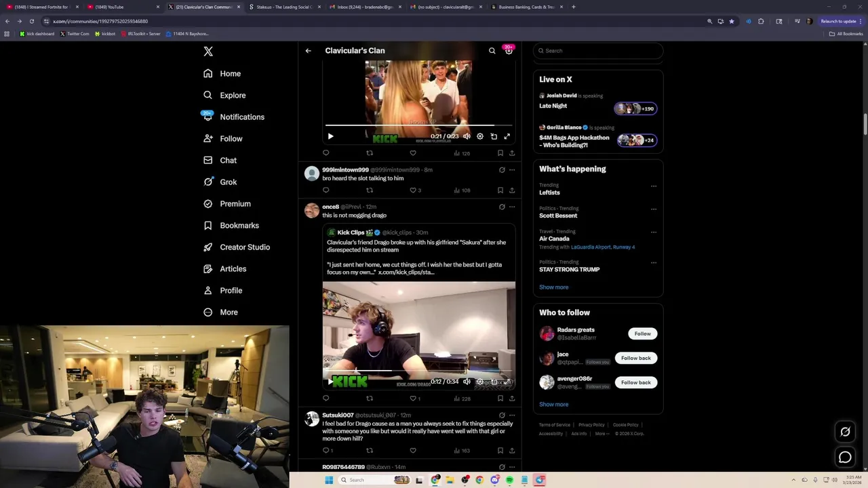Bookmark once8's post with 228 views

500,399
